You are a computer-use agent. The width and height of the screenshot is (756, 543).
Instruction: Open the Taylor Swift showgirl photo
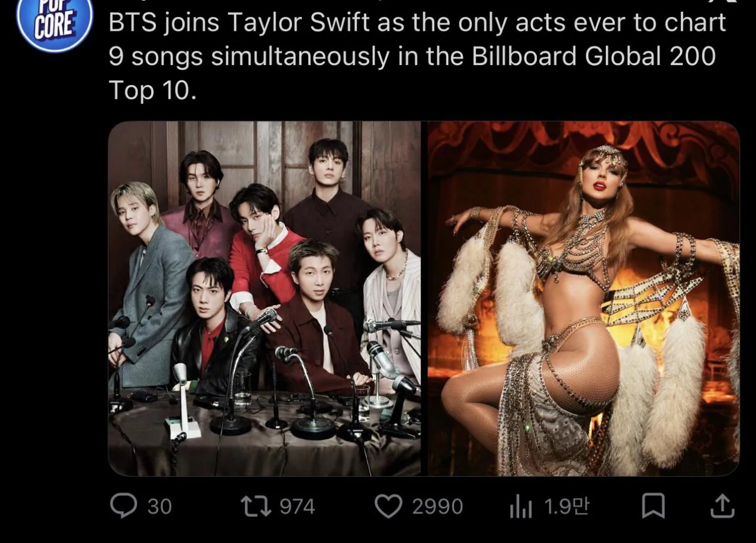[584, 298]
